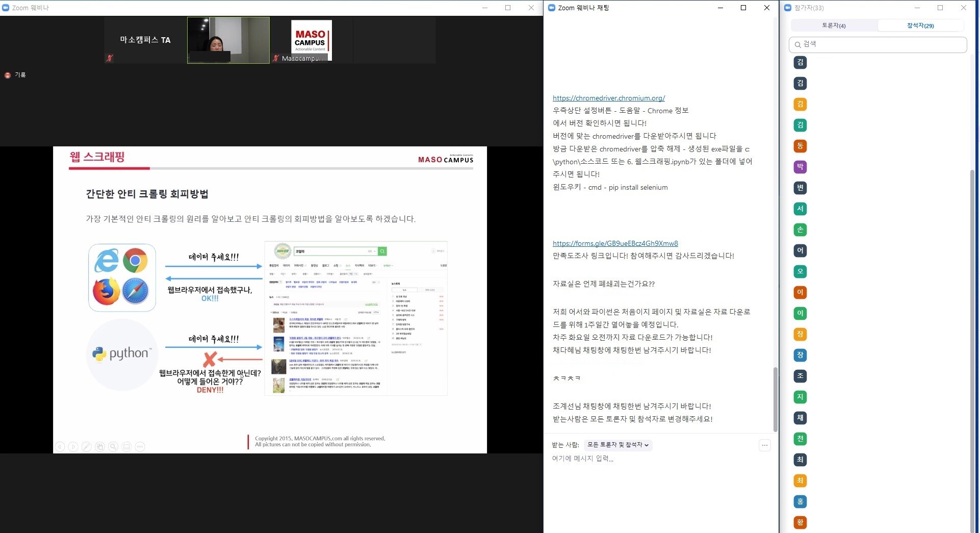Viewport: 980px width, 533px height.
Task: Select the speaker video thumbnail
Action: tap(228, 40)
